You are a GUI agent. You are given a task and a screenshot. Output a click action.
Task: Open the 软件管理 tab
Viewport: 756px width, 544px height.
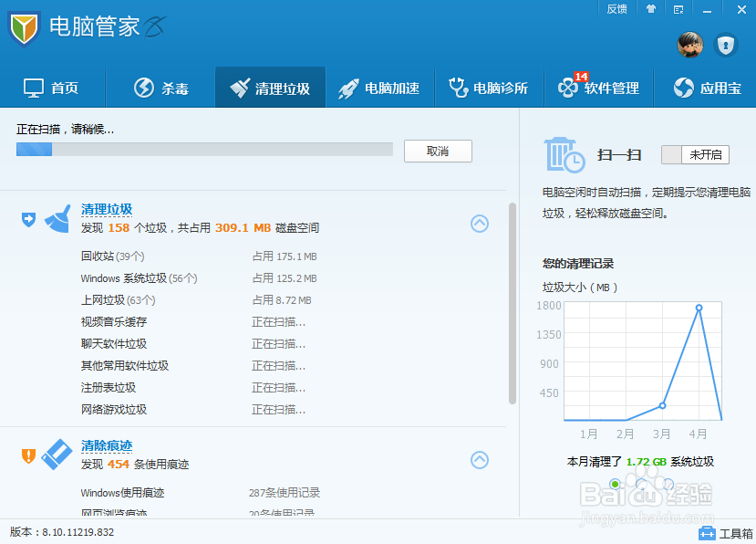coord(598,88)
